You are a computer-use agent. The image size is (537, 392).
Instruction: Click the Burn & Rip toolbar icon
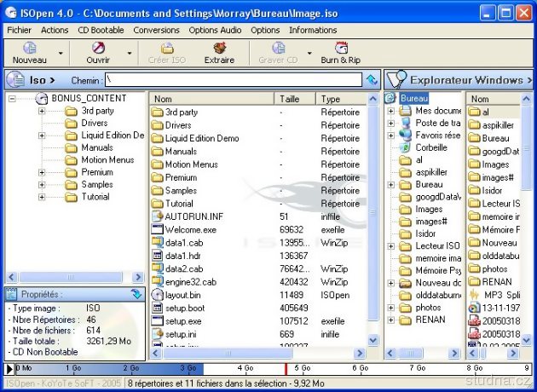(340, 54)
